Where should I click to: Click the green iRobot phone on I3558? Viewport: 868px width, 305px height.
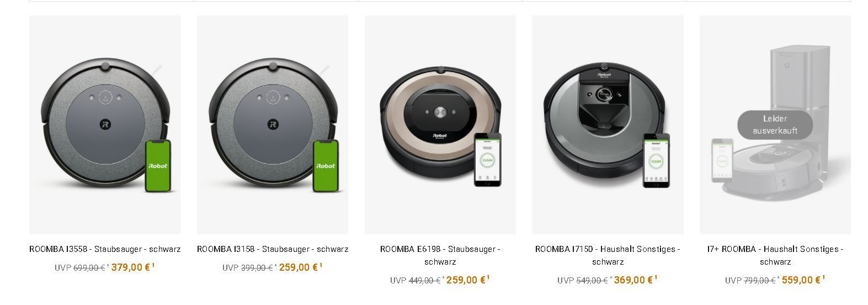(x=158, y=166)
